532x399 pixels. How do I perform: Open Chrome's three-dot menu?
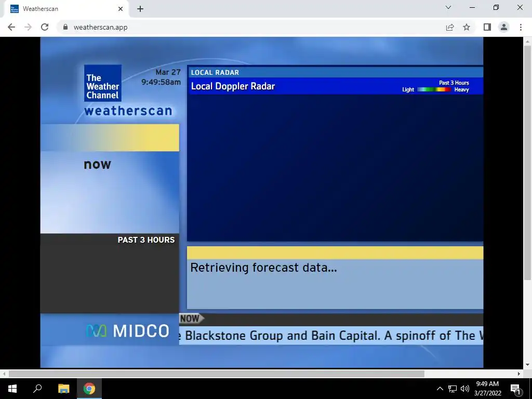(x=521, y=27)
